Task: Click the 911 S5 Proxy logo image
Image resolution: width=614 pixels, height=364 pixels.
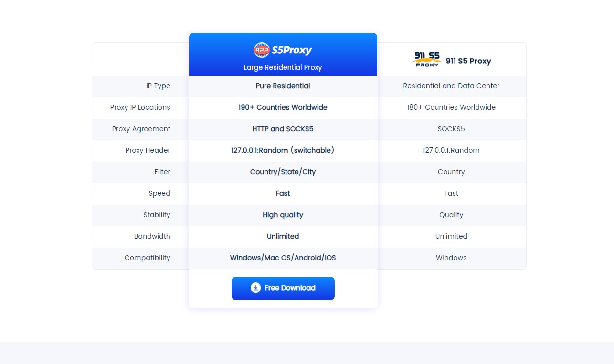Action: (x=426, y=60)
